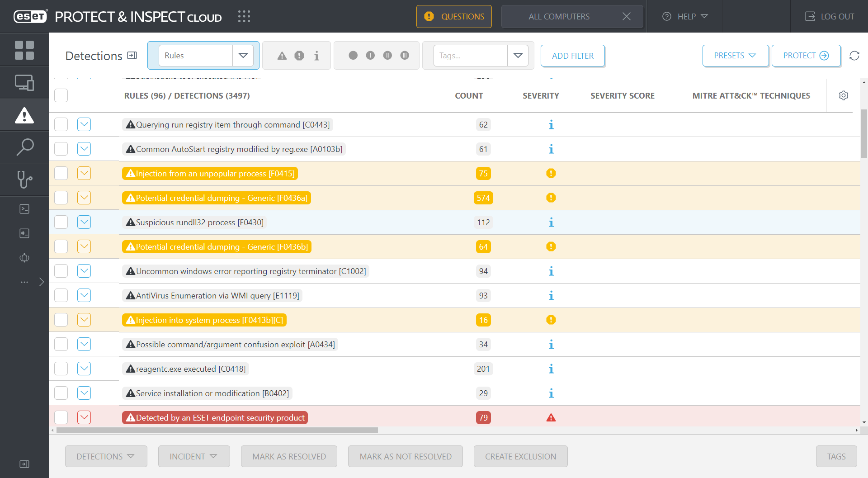Check the Potential credential dumping F0436a row checkbox

coord(61,198)
